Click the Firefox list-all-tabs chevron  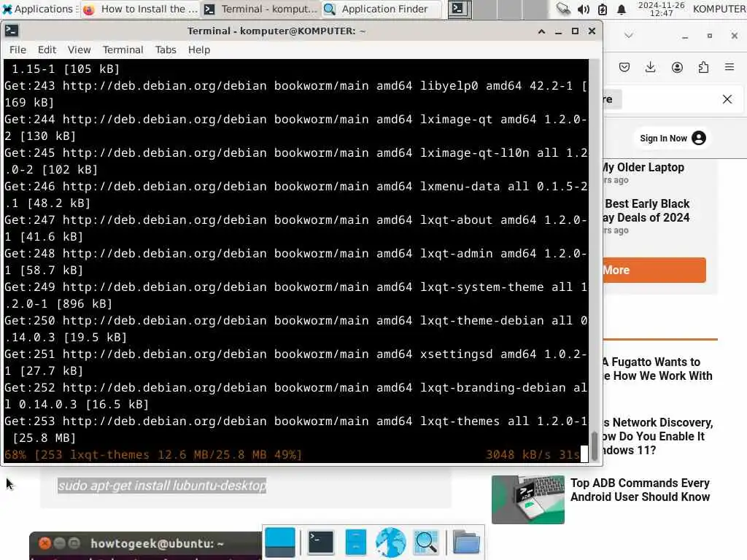628,35
